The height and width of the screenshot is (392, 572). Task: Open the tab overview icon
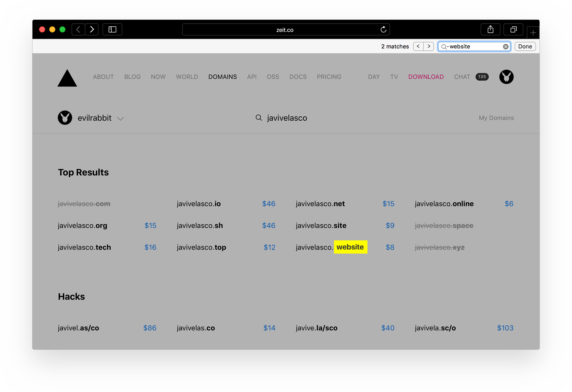click(x=513, y=29)
